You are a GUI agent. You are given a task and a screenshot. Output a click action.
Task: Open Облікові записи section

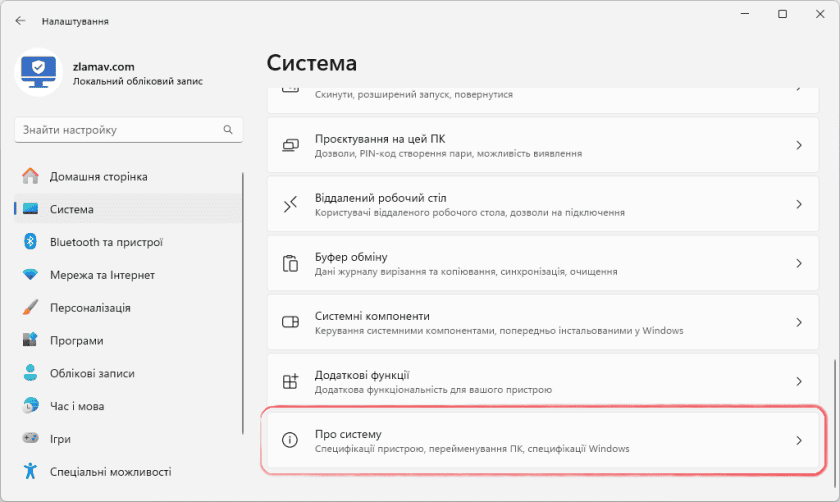pyautogui.click(x=128, y=373)
